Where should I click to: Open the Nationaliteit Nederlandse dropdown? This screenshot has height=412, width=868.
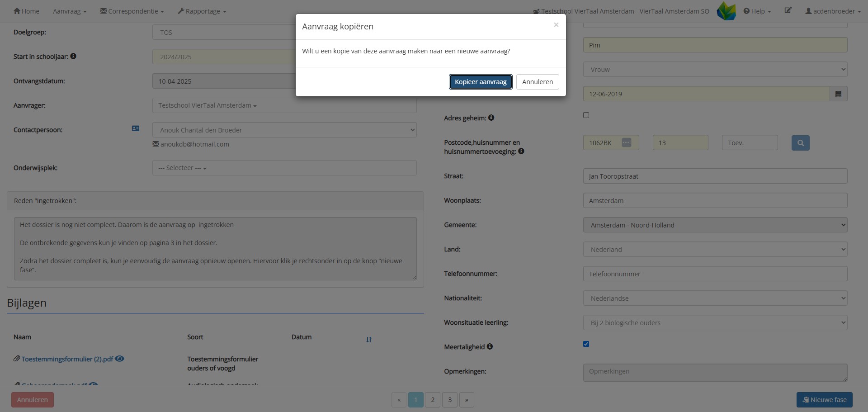pyautogui.click(x=715, y=298)
